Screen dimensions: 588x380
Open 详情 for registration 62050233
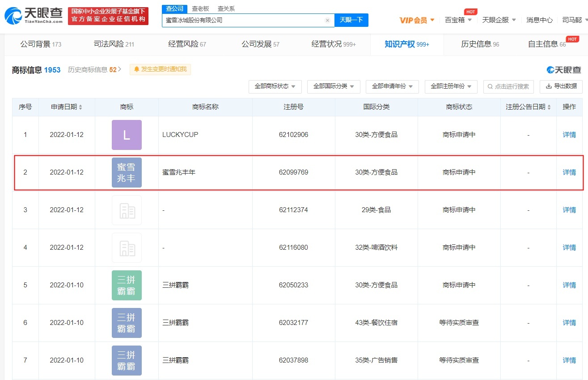click(x=569, y=285)
